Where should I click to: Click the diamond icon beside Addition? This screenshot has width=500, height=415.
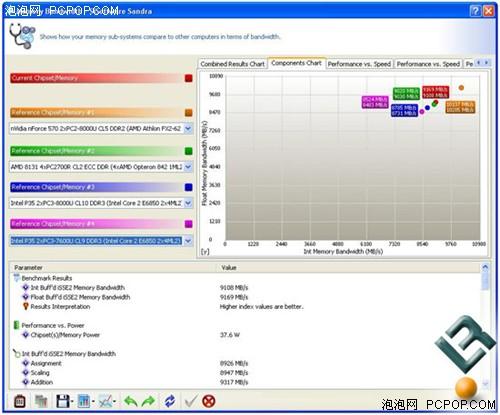point(25,382)
